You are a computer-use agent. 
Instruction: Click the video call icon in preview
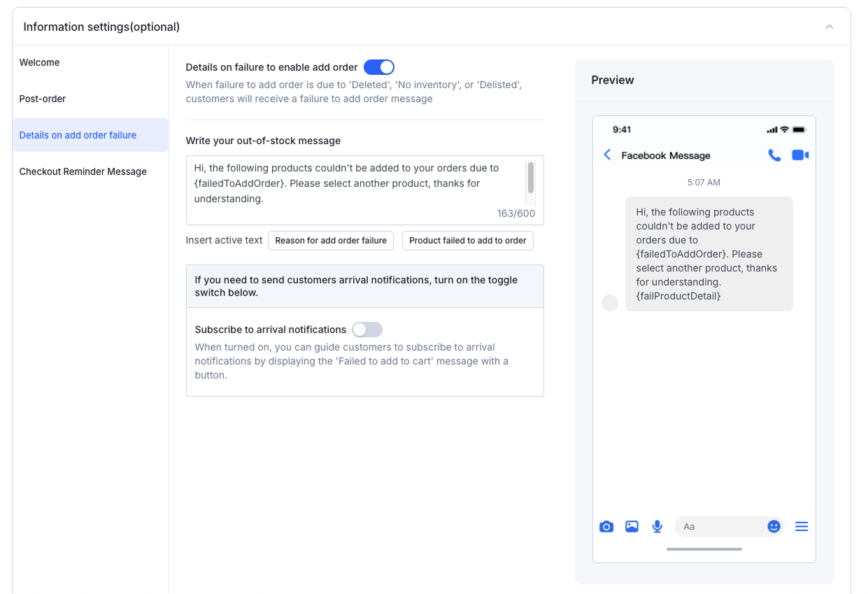799,155
